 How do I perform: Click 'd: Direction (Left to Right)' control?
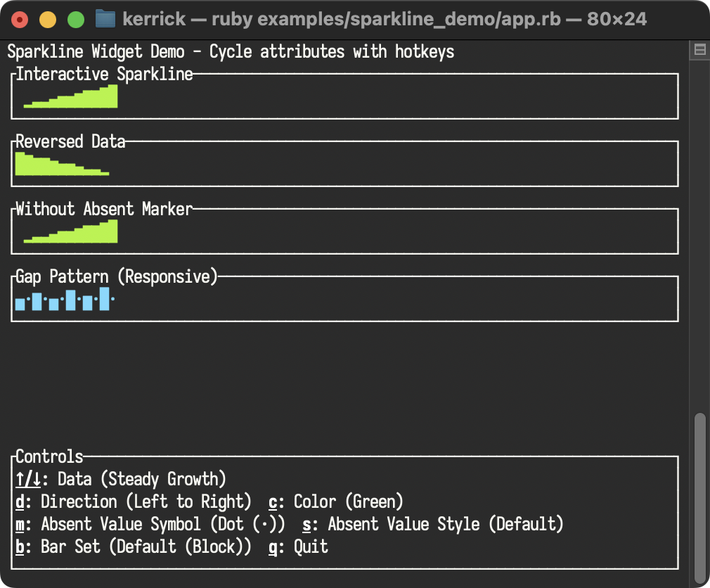click(x=133, y=502)
